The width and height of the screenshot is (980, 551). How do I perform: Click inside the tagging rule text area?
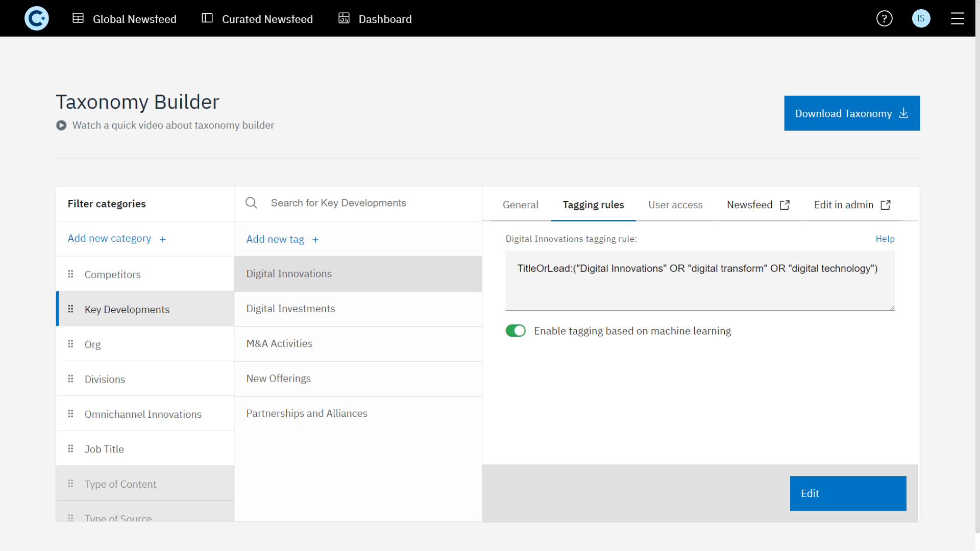tap(700, 280)
